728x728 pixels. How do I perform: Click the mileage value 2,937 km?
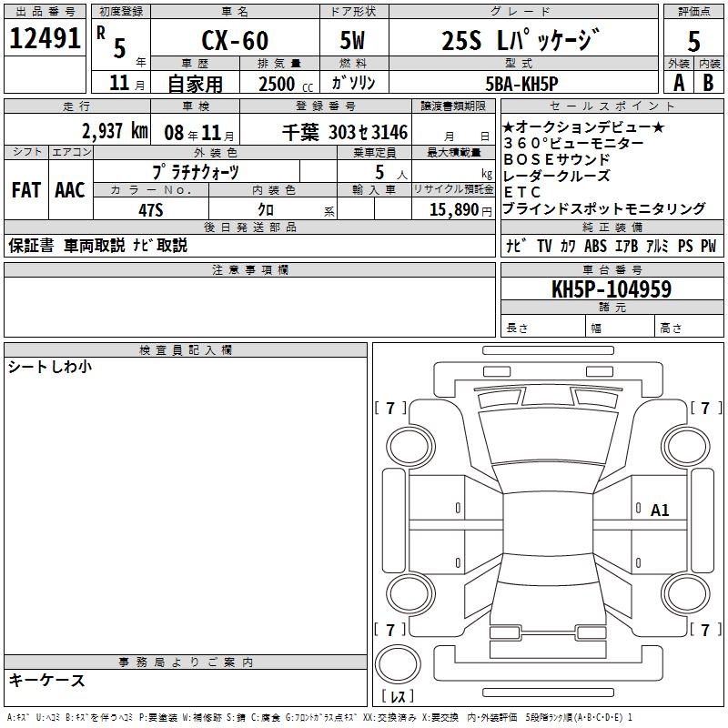pos(114,131)
